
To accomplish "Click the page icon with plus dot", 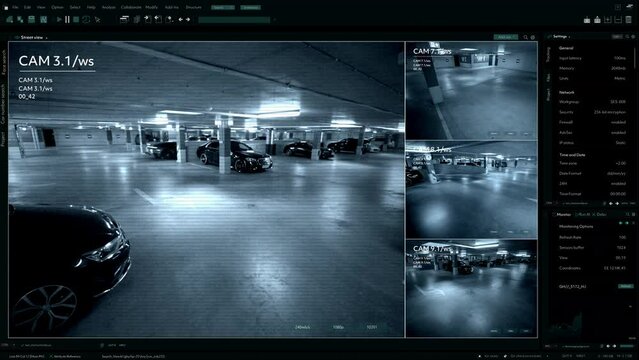I will [x=169, y=19].
